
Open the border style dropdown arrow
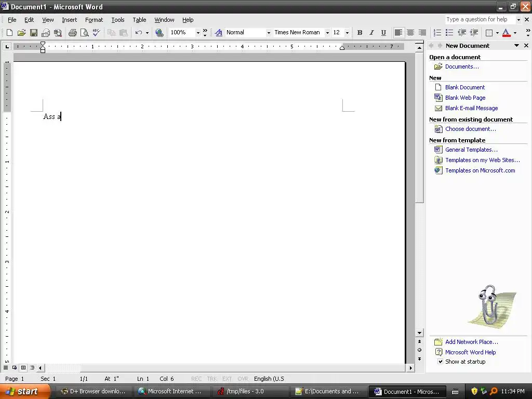497,33
